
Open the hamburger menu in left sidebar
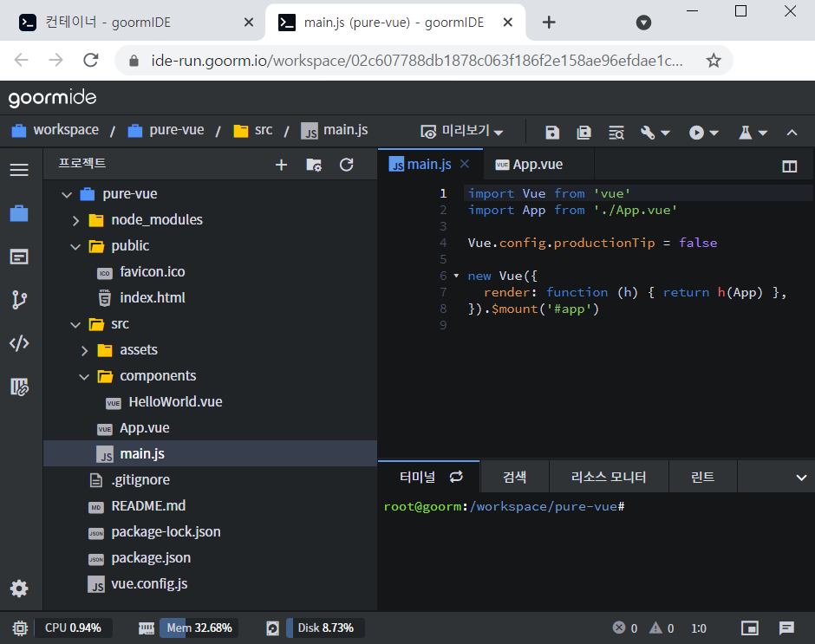tap(19, 170)
